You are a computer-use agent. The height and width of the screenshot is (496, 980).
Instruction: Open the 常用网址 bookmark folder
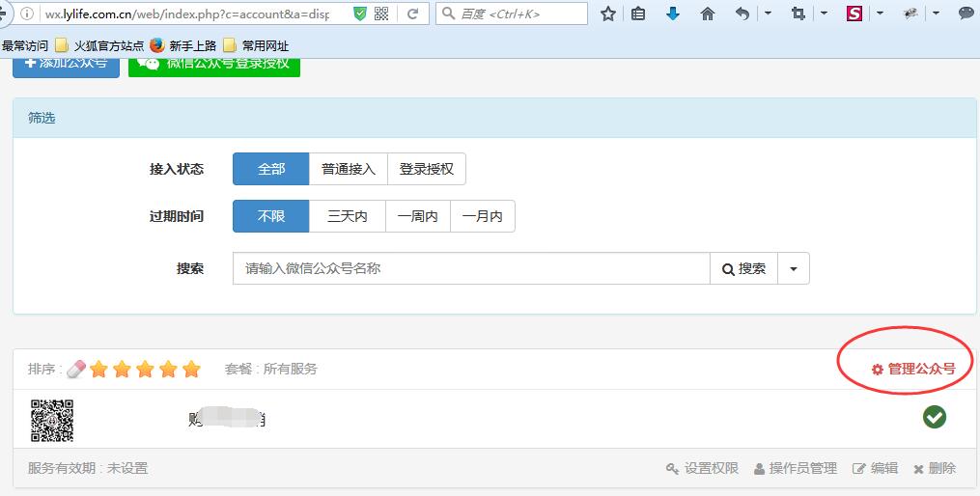click(x=256, y=45)
